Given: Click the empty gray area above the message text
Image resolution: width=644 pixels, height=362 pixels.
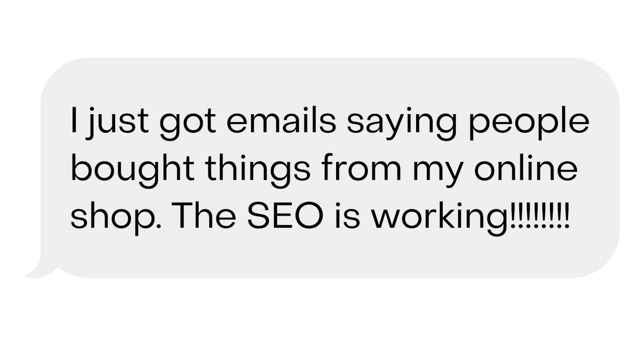Looking at the screenshot, I should (x=322, y=80).
